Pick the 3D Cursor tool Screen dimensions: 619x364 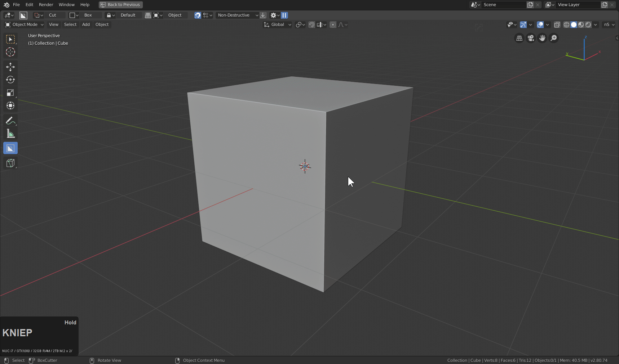tap(10, 52)
